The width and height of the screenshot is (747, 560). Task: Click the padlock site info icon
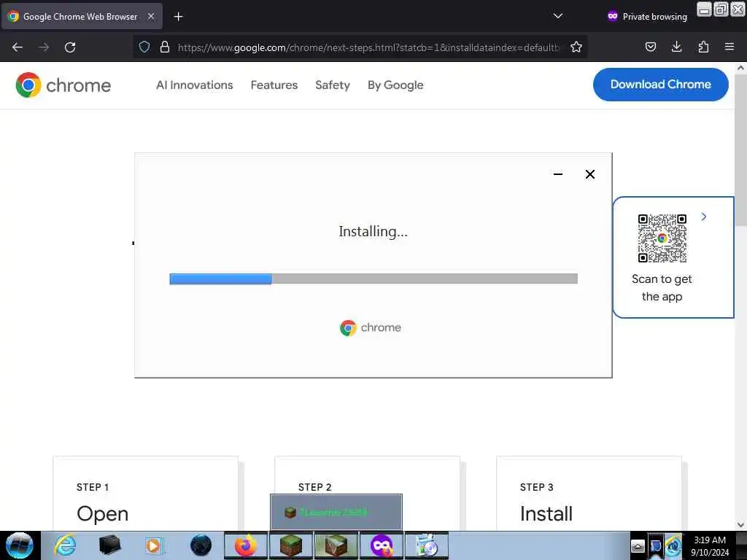pos(165,47)
